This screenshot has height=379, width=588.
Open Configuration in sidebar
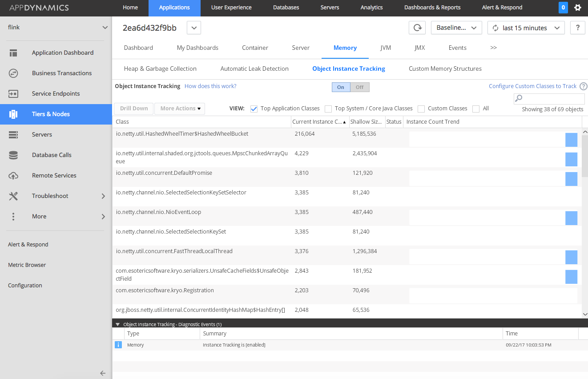click(x=25, y=286)
